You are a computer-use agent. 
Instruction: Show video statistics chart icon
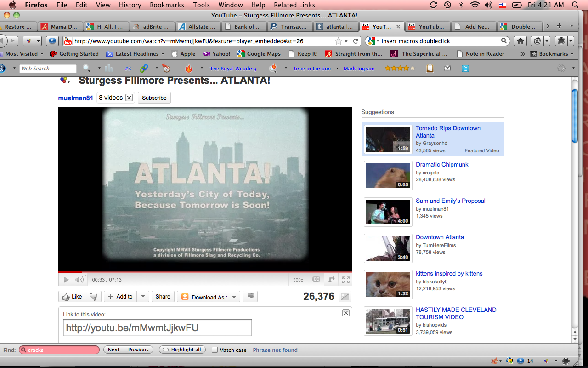(x=345, y=297)
